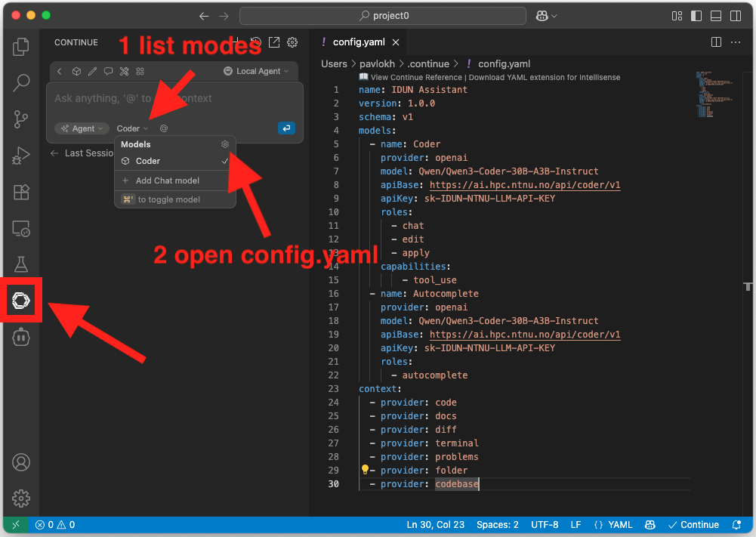
Task: Open the Extensions view
Action: (x=21, y=192)
